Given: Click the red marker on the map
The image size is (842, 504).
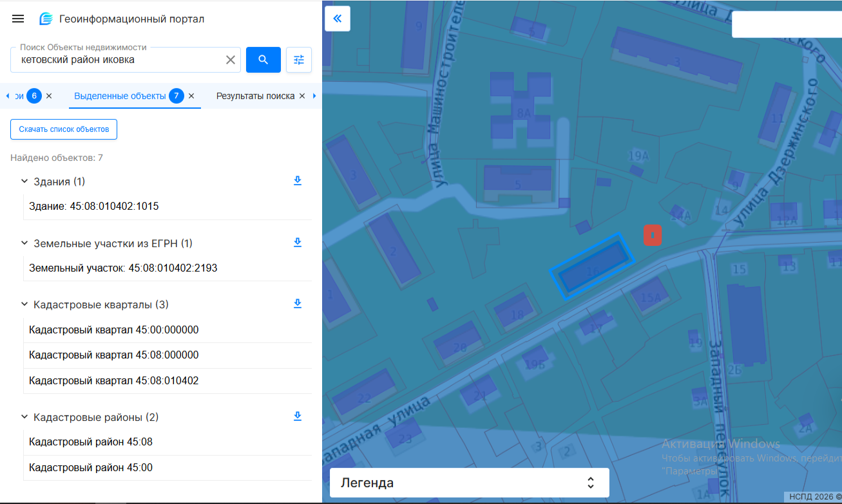Looking at the screenshot, I should (653, 235).
